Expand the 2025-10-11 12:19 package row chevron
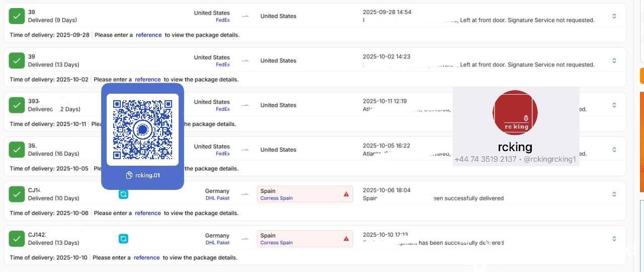 click(x=614, y=105)
